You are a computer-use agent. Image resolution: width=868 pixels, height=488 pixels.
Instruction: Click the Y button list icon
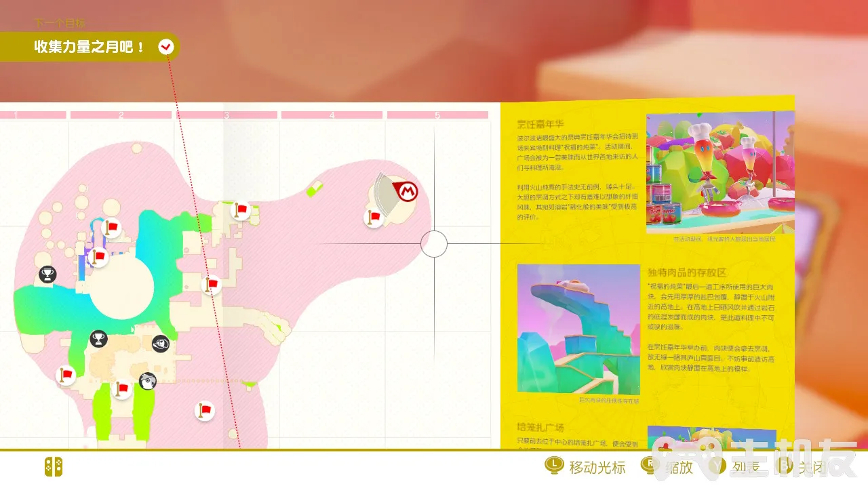719,466
